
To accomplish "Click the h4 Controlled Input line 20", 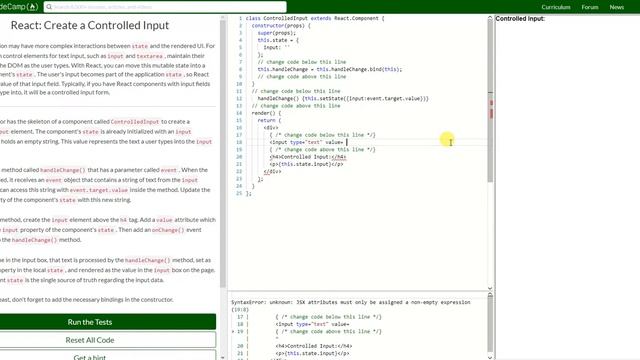I will (308, 157).
